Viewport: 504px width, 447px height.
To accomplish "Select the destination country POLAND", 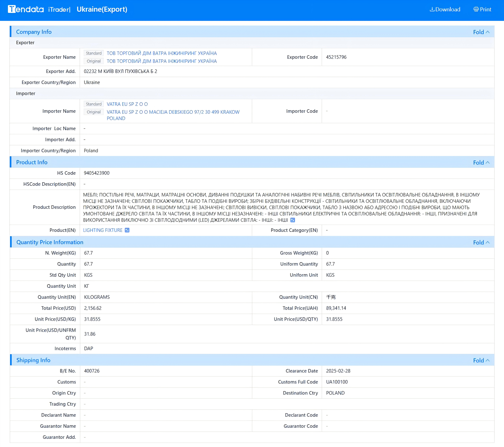I will [335, 393].
